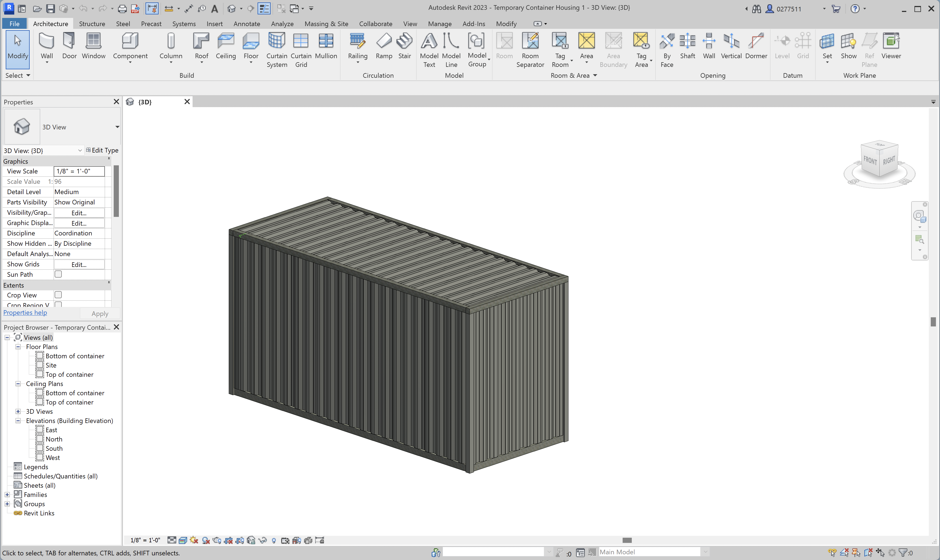Toggle the Crop Region Visible checkbox
This screenshot has width=940, height=560.
[58, 304]
